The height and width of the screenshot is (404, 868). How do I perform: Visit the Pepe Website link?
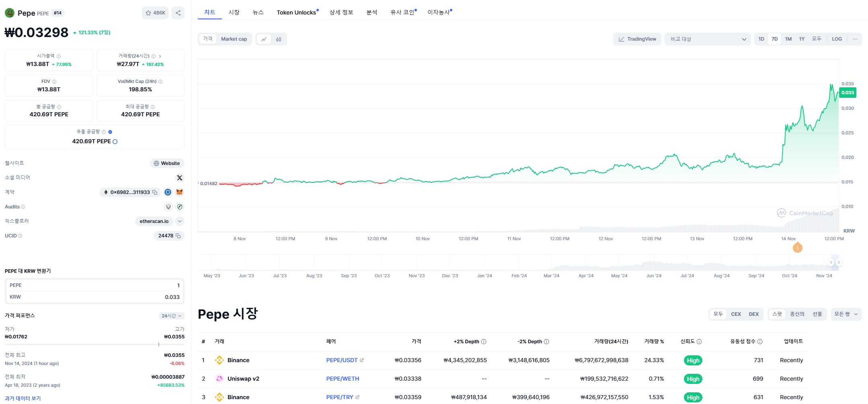[x=167, y=163]
